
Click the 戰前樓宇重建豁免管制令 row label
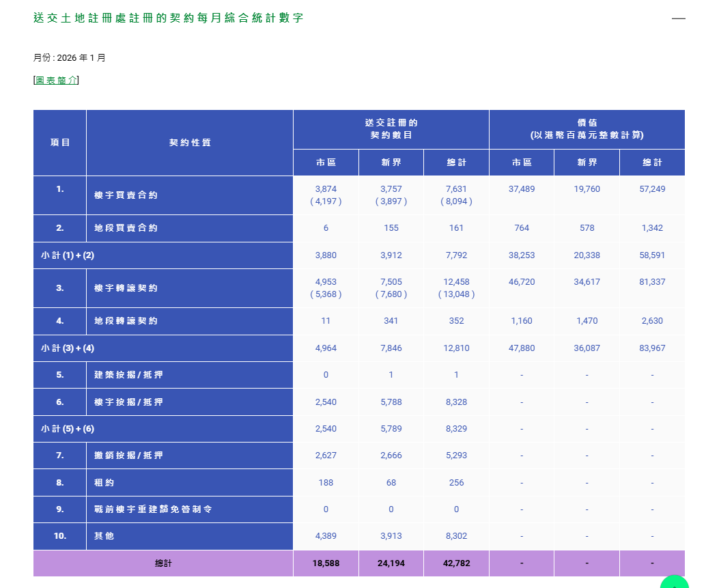click(x=153, y=509)
